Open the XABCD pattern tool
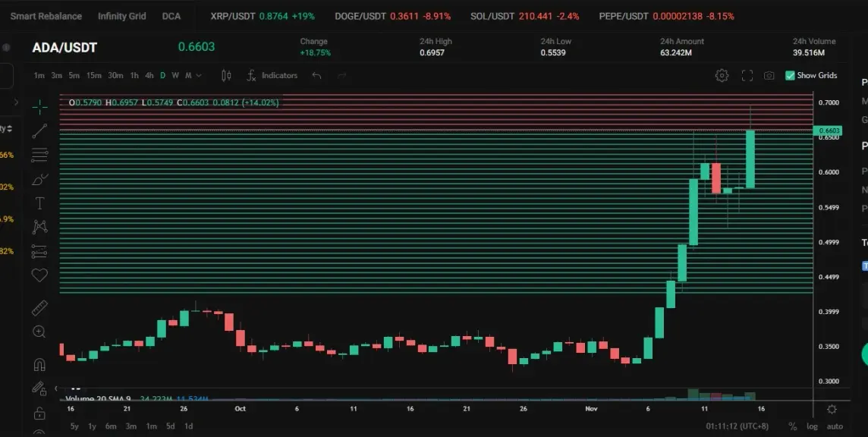 pos(39,227)
